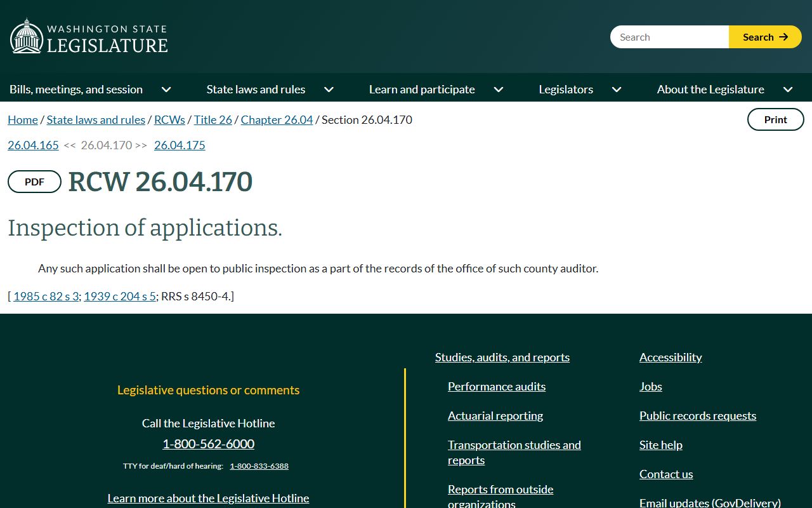Open the 1939 c 204 s 5 citation
The image size is (812, 508).
click(x=120, y=296)
